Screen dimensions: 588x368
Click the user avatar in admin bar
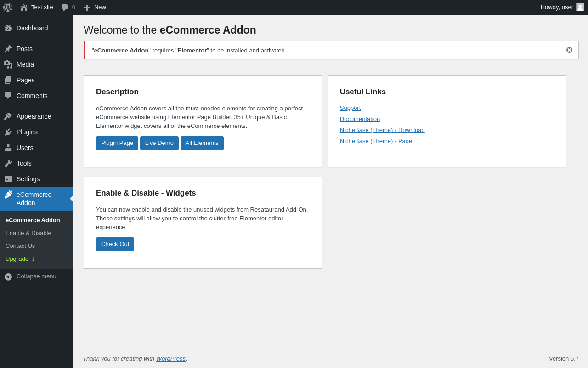[580, 7]
